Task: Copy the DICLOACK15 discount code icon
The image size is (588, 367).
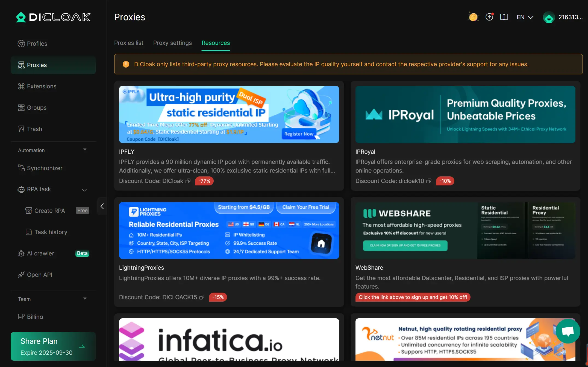Action: [x=202, y=297]
